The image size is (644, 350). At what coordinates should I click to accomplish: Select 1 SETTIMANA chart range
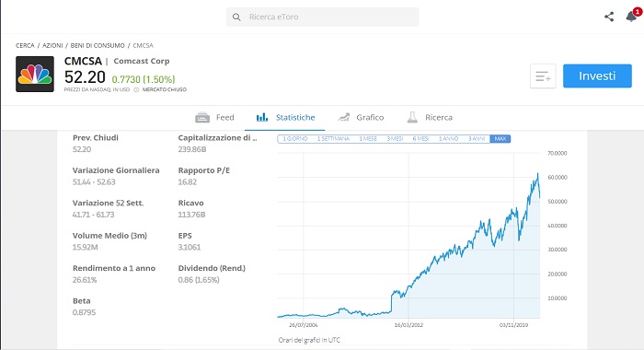coord(333,139)
